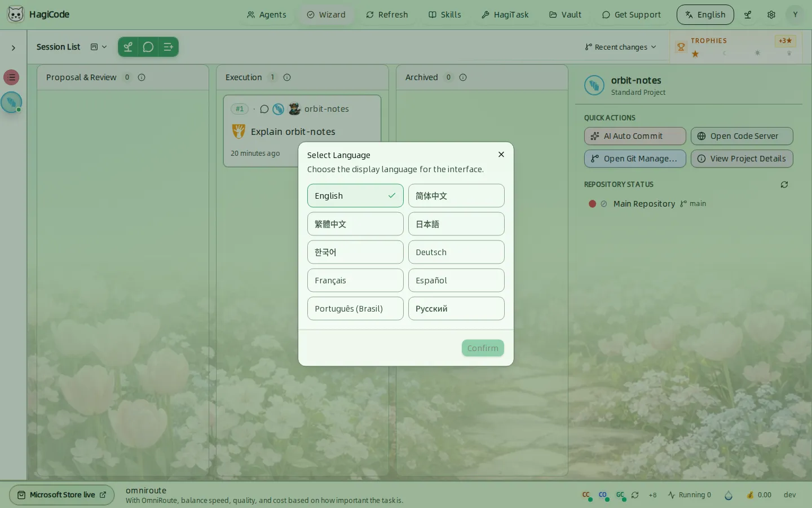Screen dimensions: 812x508
Task: Open the user avatar Y menu
Action: pyautogui.click(x=795, y=15)
